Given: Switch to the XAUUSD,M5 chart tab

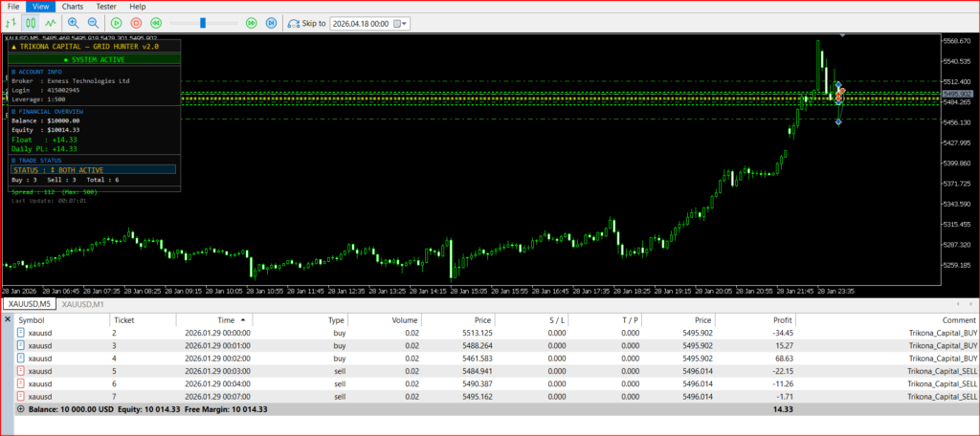Looking at the screenshot, I should tap(30, 304).
